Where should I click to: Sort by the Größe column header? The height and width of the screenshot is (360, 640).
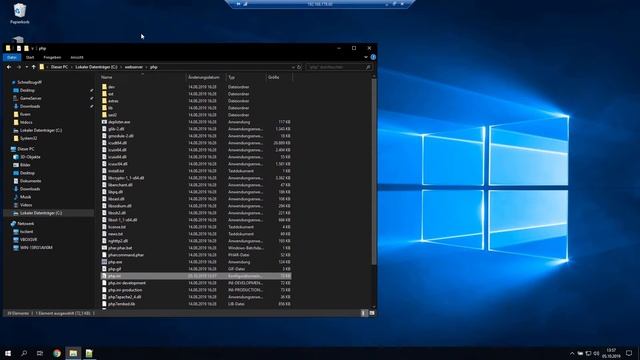[279, 77]
